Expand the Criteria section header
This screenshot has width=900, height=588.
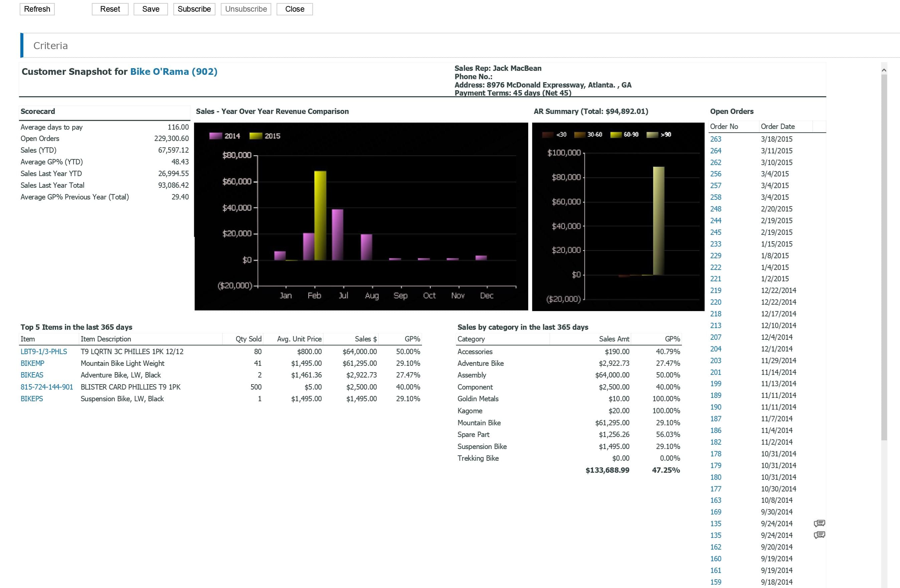pos(50,46)
